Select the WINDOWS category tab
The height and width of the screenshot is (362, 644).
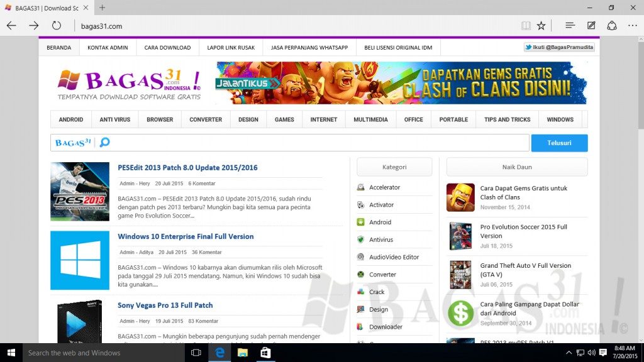pos(560,119)
